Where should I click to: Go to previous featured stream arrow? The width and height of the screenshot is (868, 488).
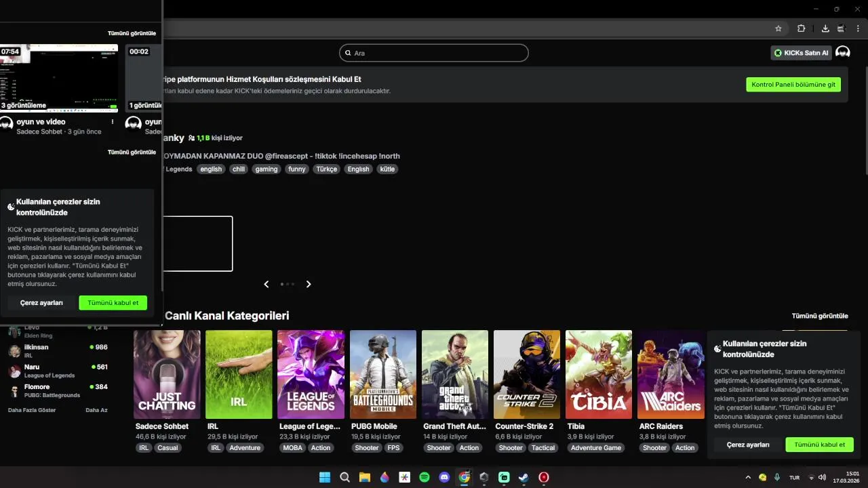pyautogui.click(x=267, y=284)
